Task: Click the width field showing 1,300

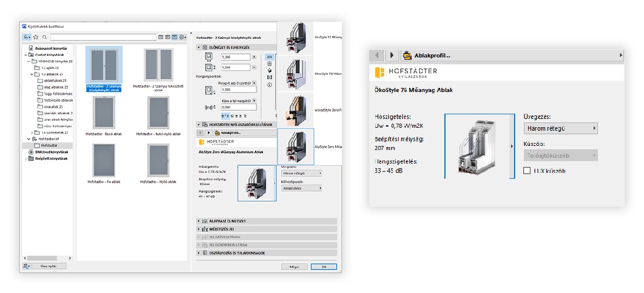Action: tap(235, 57)
